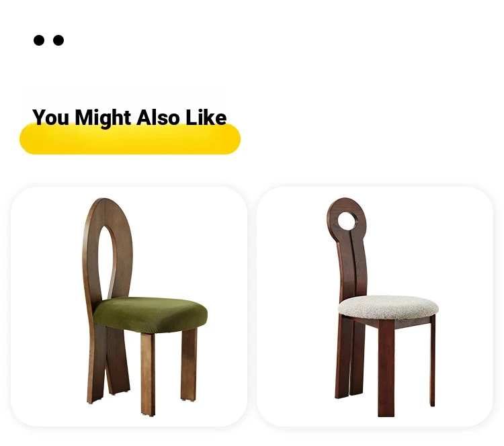
Task: Click the You Might Also Like heading
Action: point(129,118)
